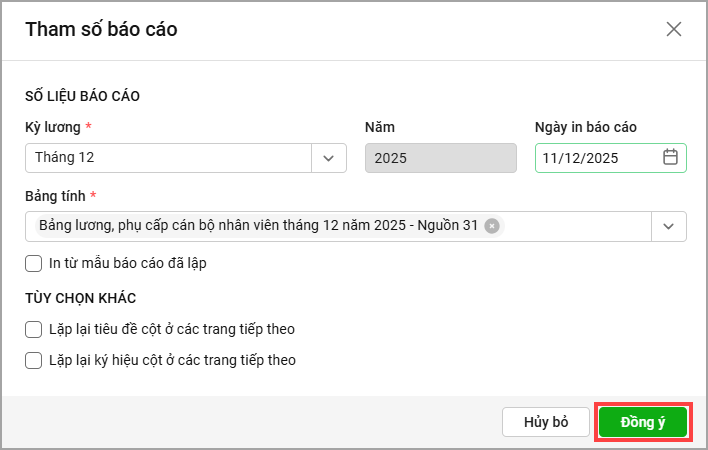Check Lặp lại tiêu đề cột option
Viewport: 708px width, 450px height.
click(34, 329)
